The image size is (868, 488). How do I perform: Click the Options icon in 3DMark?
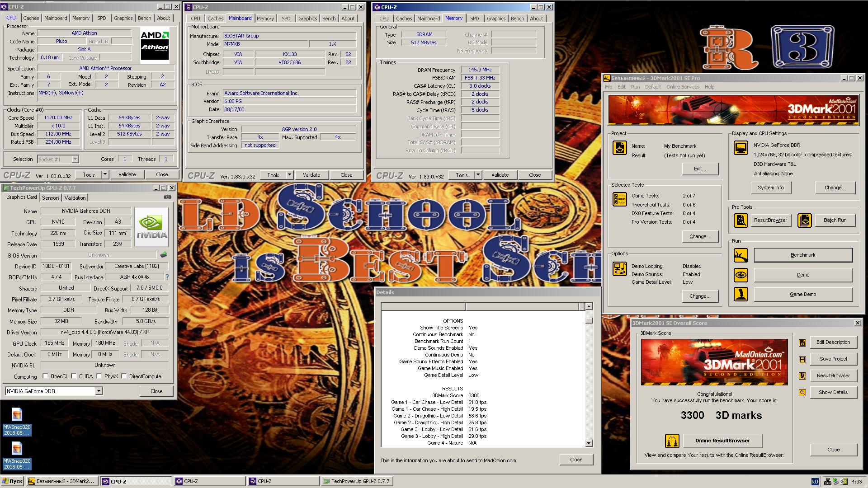[619, 268]
